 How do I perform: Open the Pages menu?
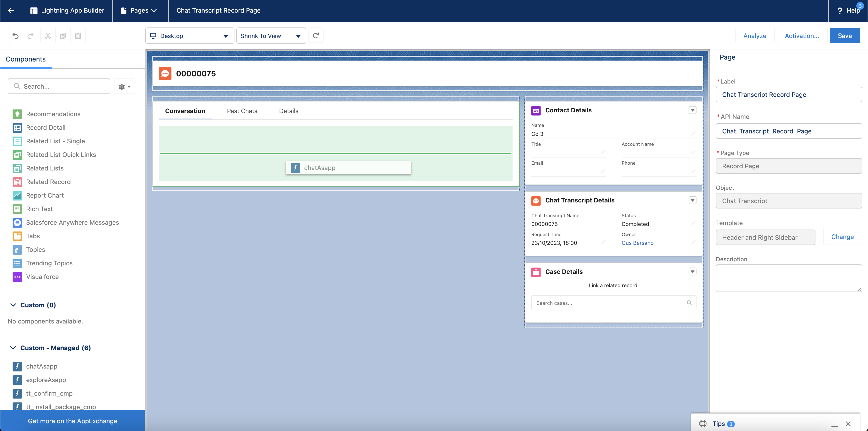[x=140, y=10]
